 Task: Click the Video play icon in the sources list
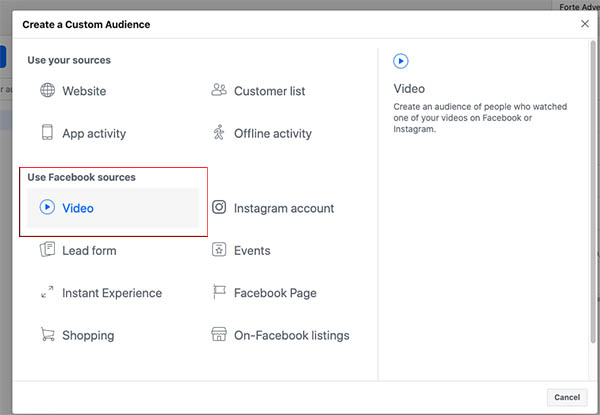[47, 207]
